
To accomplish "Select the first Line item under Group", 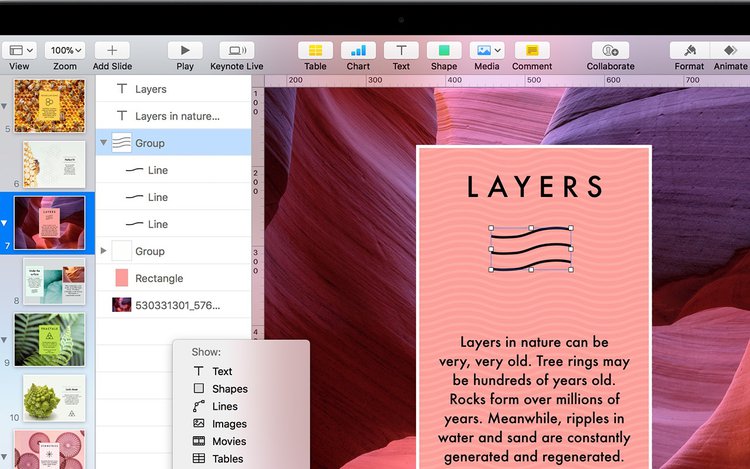I will 174,170.
